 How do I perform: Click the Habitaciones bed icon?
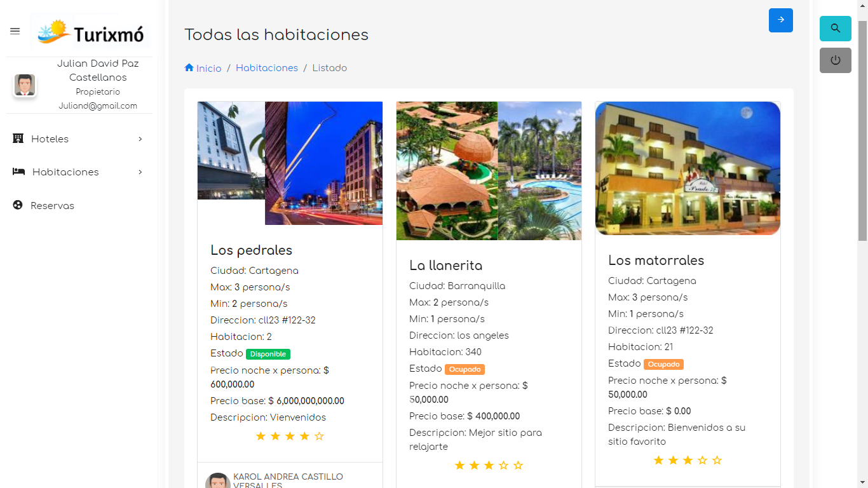point(18,172)
